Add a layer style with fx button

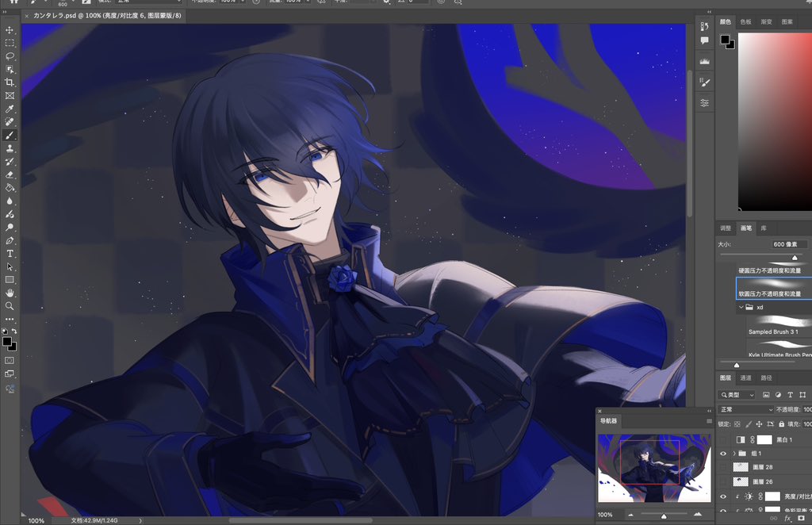(x=787, y=519)
